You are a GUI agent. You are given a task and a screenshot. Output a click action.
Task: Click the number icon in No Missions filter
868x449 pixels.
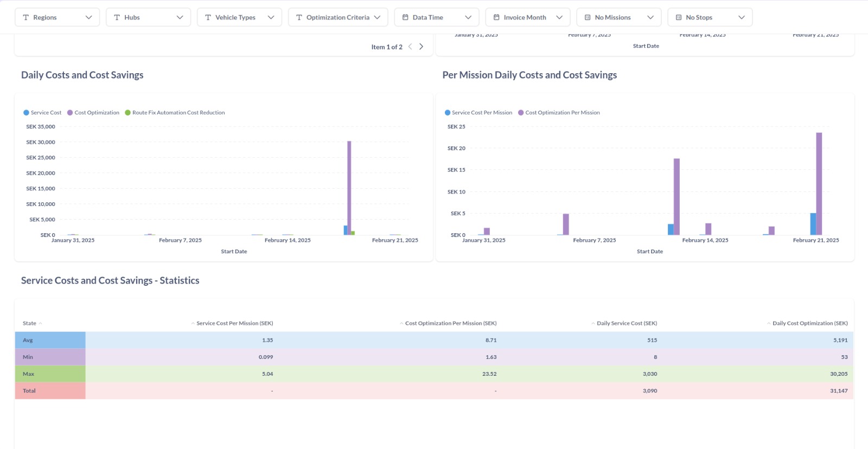pyautogui.click(x=588, y=17)
